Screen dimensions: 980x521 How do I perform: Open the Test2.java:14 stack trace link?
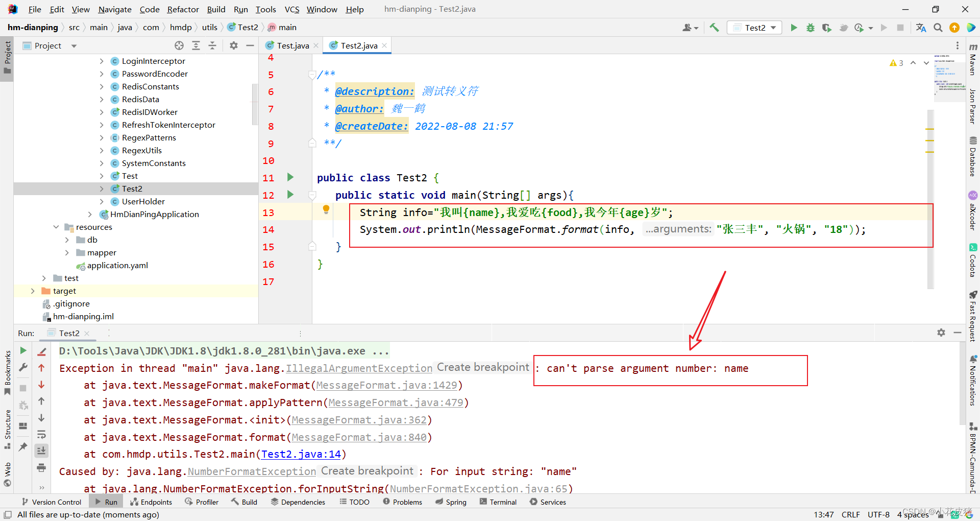[301, 454]
